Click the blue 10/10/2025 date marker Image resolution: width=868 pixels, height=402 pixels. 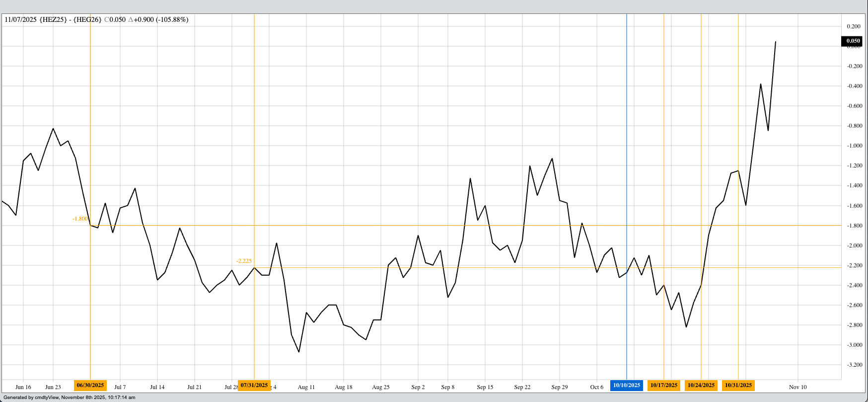coord(627,385)
